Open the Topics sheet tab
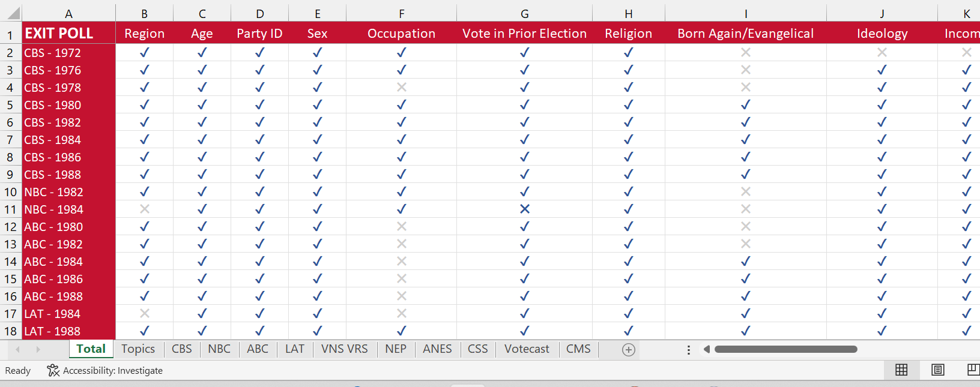Image resolution: width=980 pixels, height=387 pixels. (x=138, y=349)
